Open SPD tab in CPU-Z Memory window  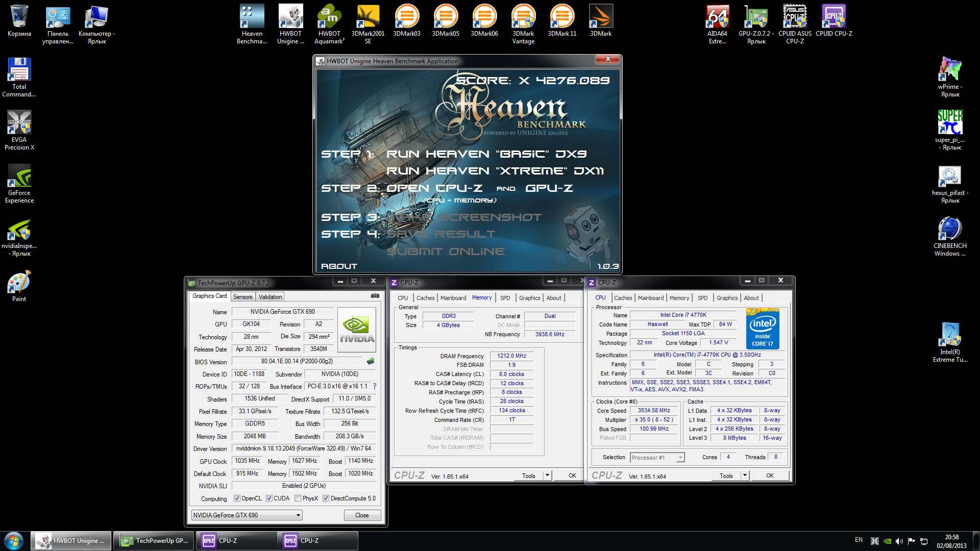pyautogui.click(x=505, y=298)
